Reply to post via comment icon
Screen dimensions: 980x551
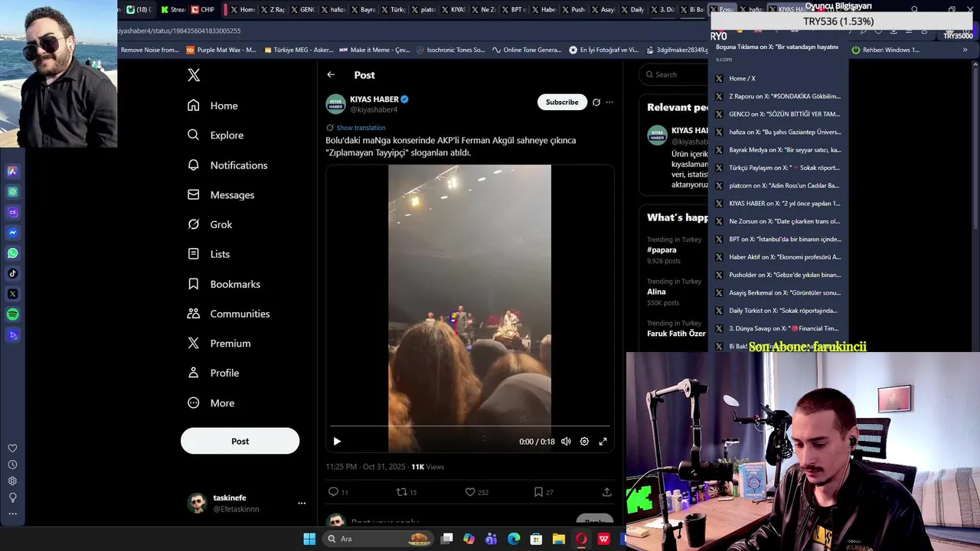[x=333, y=492]
